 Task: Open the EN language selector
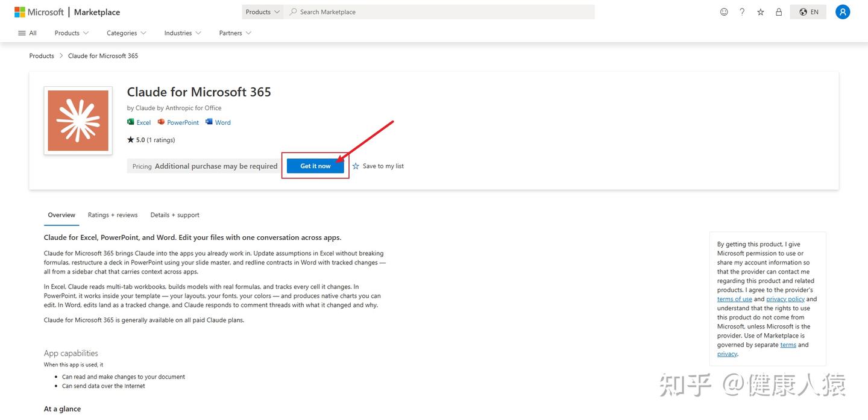pos(808,12)
